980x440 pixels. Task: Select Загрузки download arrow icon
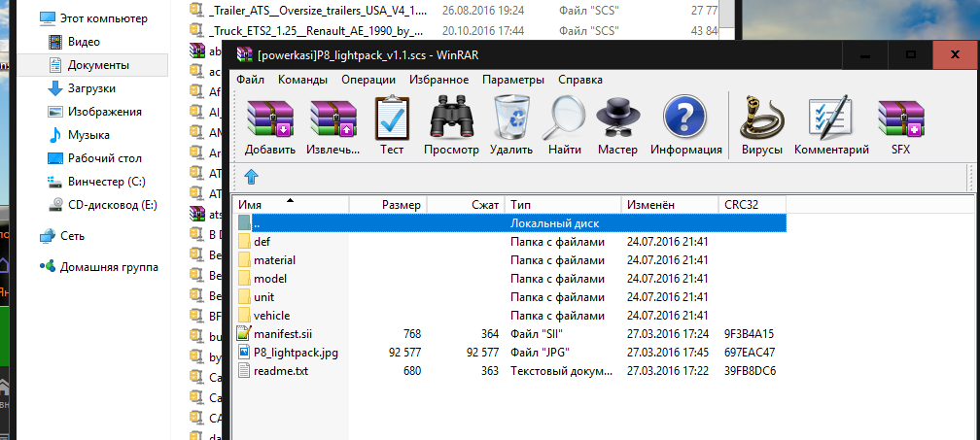(x=55, y=88)
